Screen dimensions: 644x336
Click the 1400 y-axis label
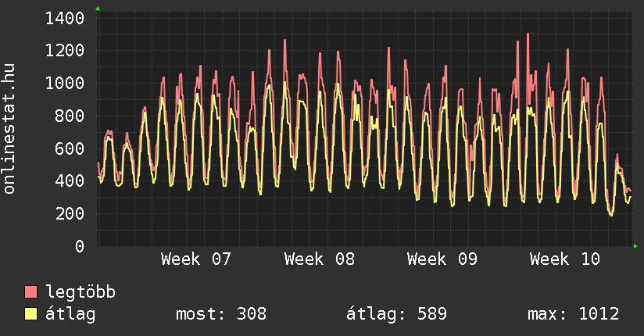click(x=66, y=18)
